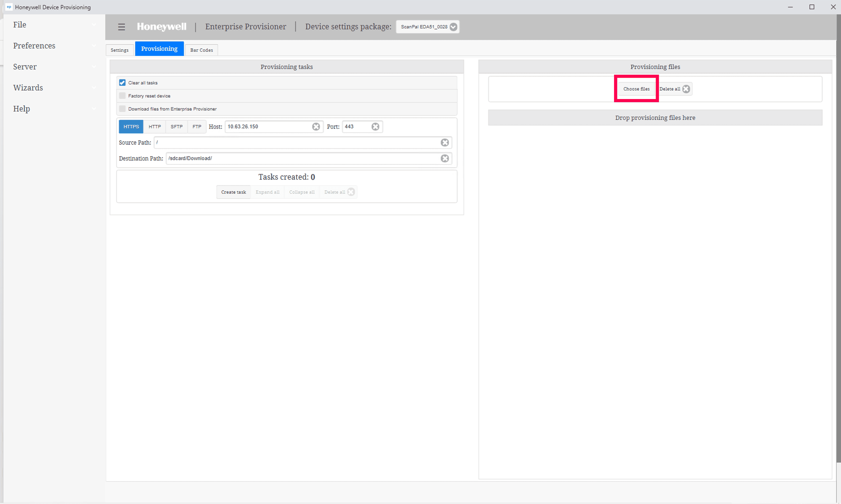Switch to the Settings tab
Screen dimensions: 841x504
pos(120,50)
